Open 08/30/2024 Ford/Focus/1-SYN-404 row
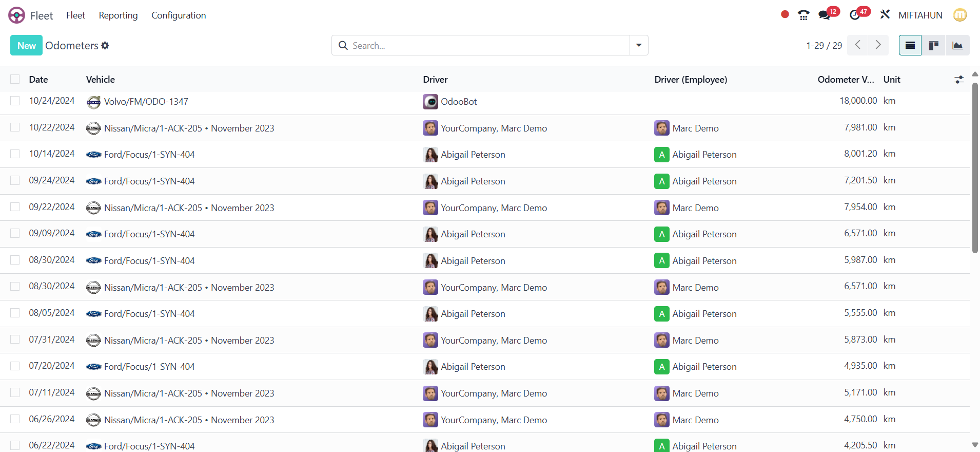Screen dimensions: 980x452 [x=485, y=260]
